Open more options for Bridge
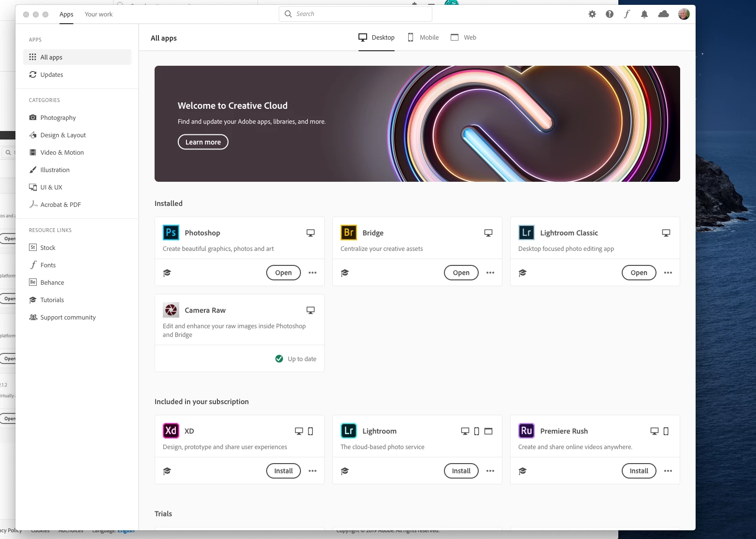The height and width of the screenshot is (539, 756). (x=490, y=273)
